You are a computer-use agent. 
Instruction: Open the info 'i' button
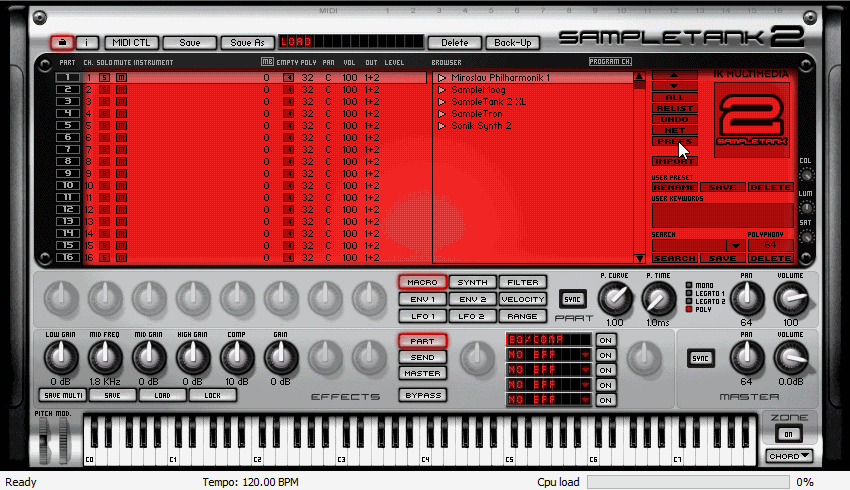pos(87,42)
